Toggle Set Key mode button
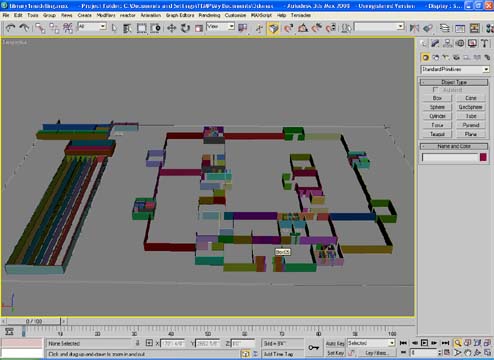 [x=335, y=352]
